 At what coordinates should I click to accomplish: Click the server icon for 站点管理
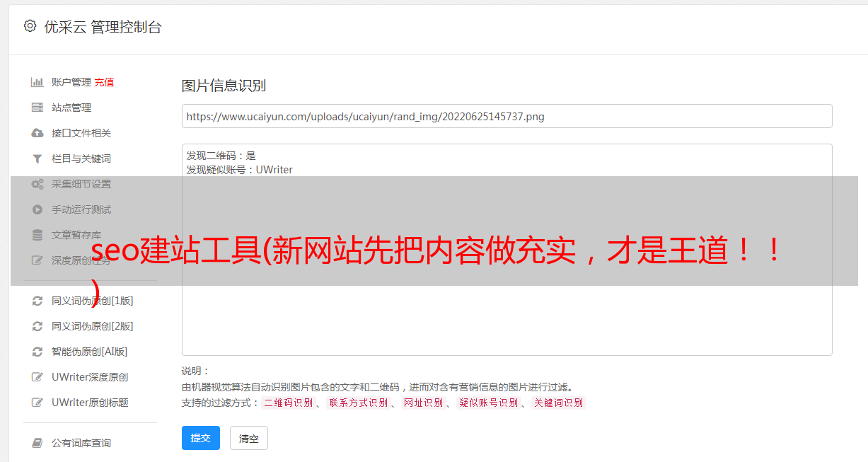37,108
